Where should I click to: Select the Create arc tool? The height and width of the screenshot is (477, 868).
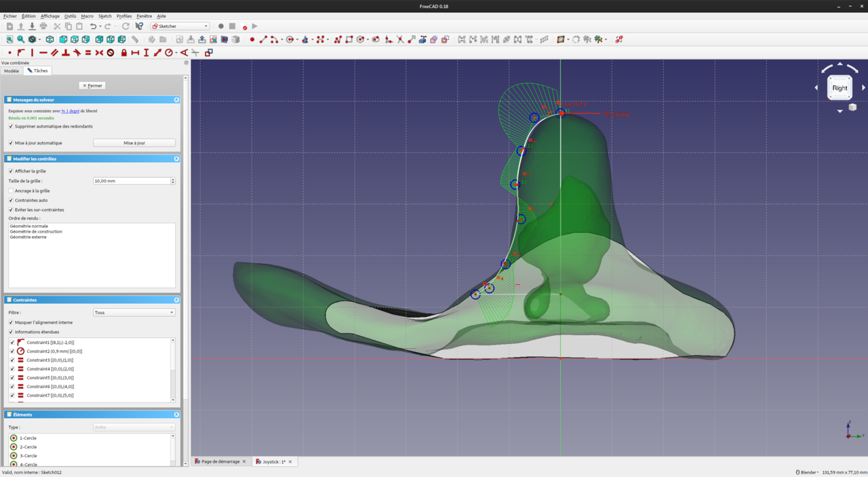point(275,39)
